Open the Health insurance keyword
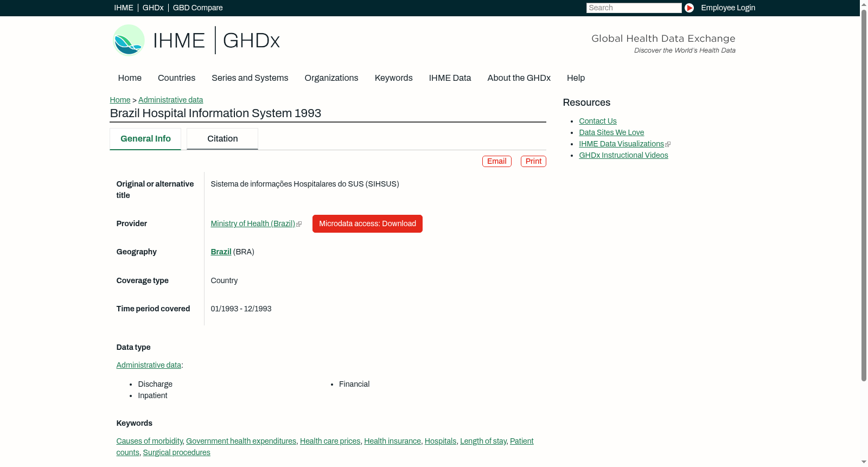The height and width of the screenshot is (467, 868). pyautogui.click(x=392, y=441)
